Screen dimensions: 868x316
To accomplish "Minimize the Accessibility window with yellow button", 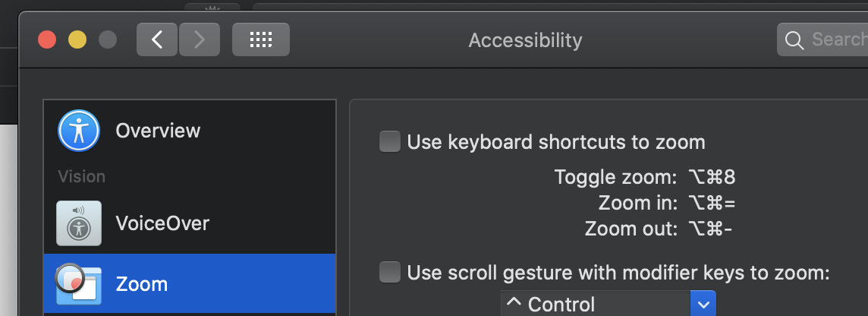I will 77,39.
